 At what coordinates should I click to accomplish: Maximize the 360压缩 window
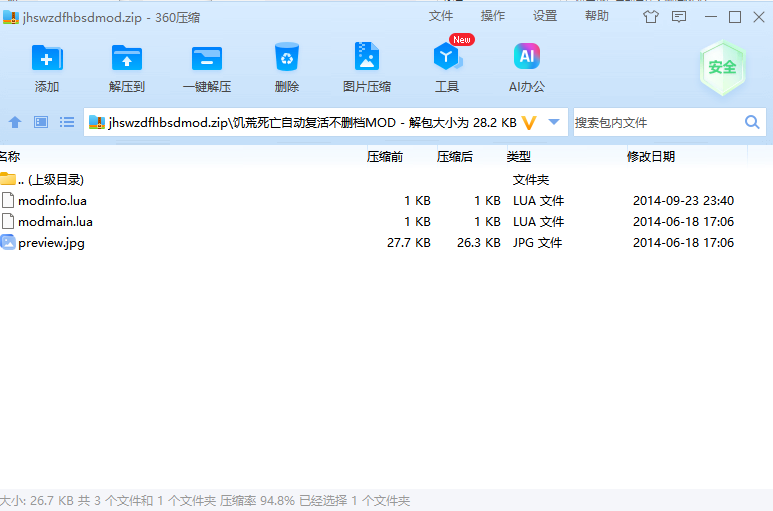735,17
